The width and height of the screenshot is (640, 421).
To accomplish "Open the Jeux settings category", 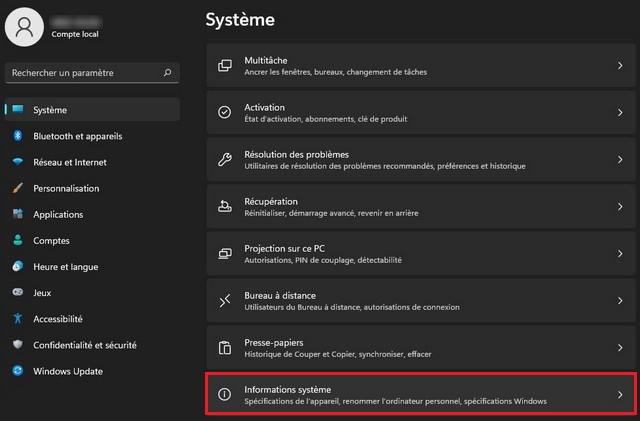I will pos(92,293).
